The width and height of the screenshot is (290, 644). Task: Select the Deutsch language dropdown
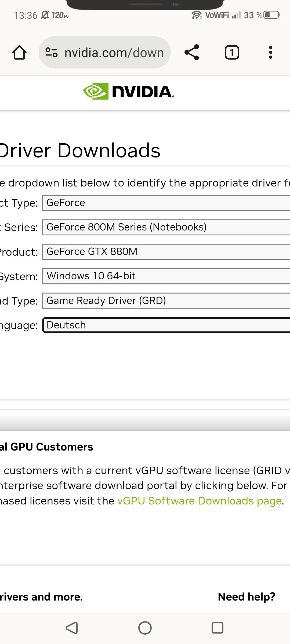(x=166, y=325)
